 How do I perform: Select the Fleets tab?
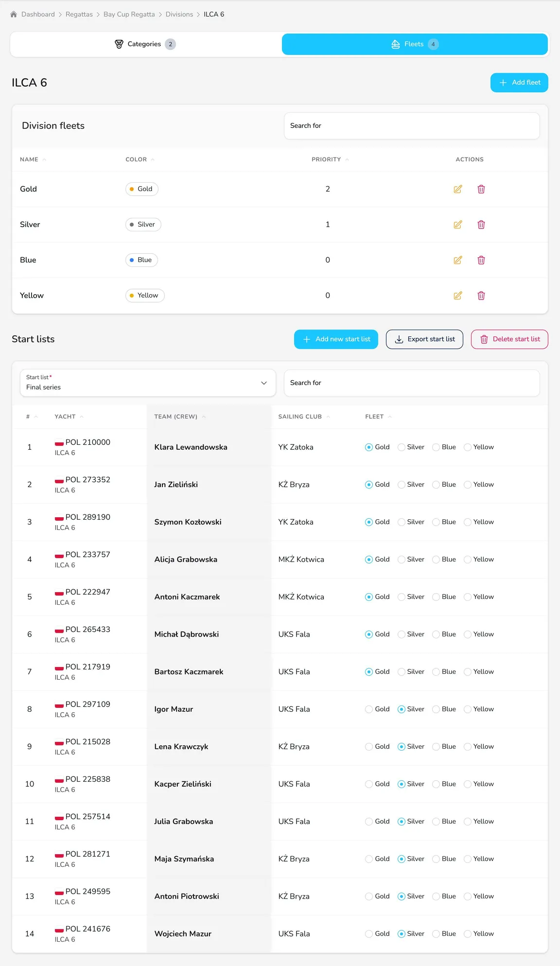pos(415,44)
